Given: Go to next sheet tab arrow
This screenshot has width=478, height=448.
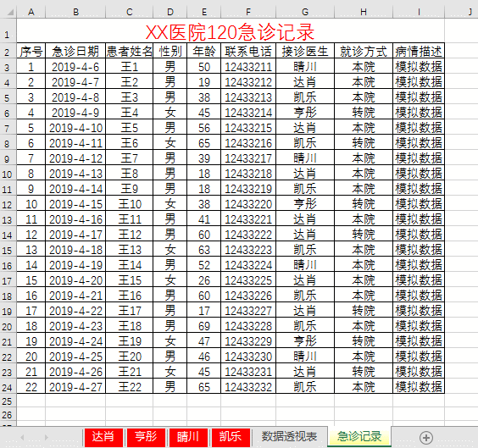Looking at the screenshot, I should point(47,438).
